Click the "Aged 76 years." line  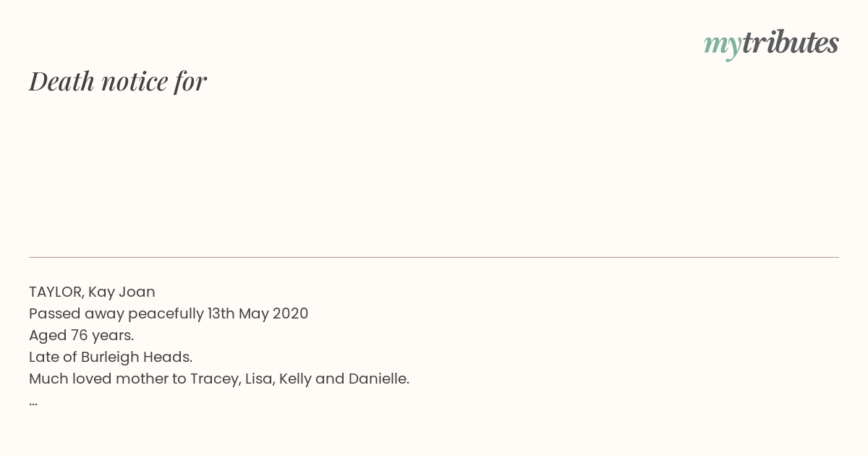tap(82, 335)
